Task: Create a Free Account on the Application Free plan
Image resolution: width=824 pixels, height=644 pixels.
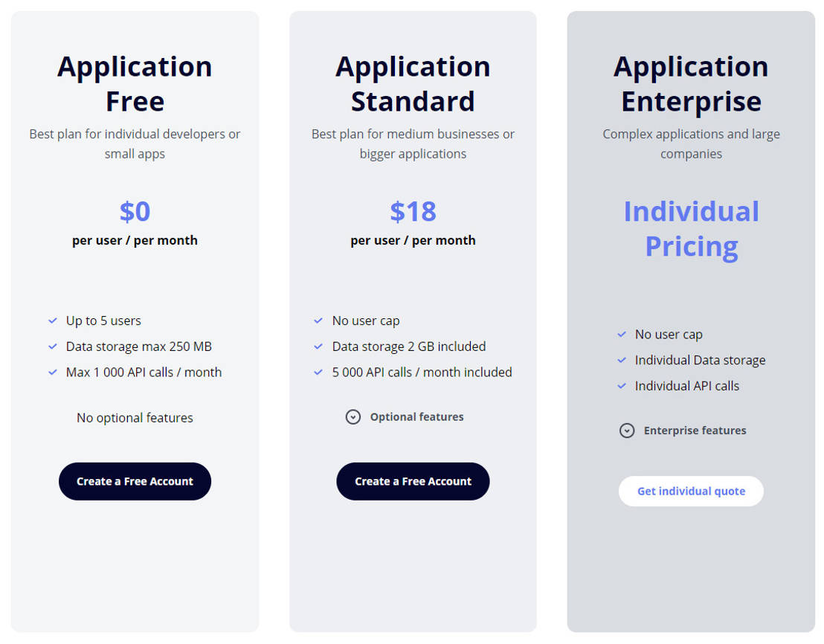Action: (135, 481)
